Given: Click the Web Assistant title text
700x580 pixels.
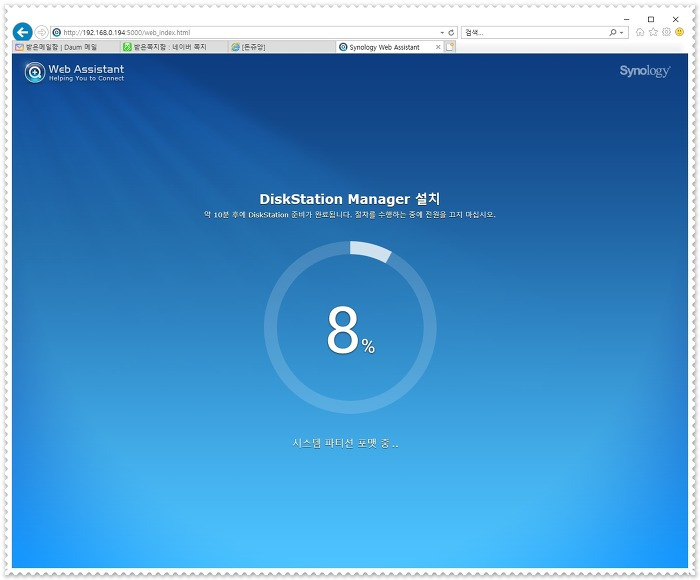Looking at the screenshot, I should point(86,69).
